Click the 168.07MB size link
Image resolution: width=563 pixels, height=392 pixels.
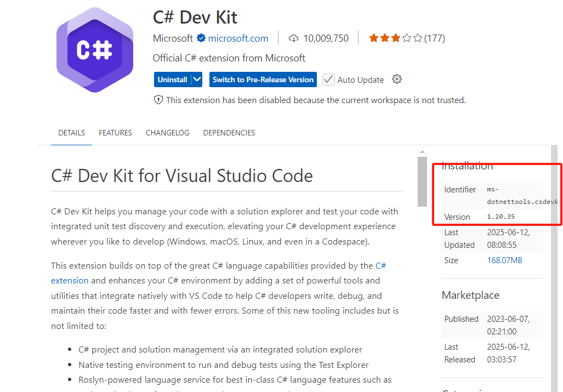504,260
